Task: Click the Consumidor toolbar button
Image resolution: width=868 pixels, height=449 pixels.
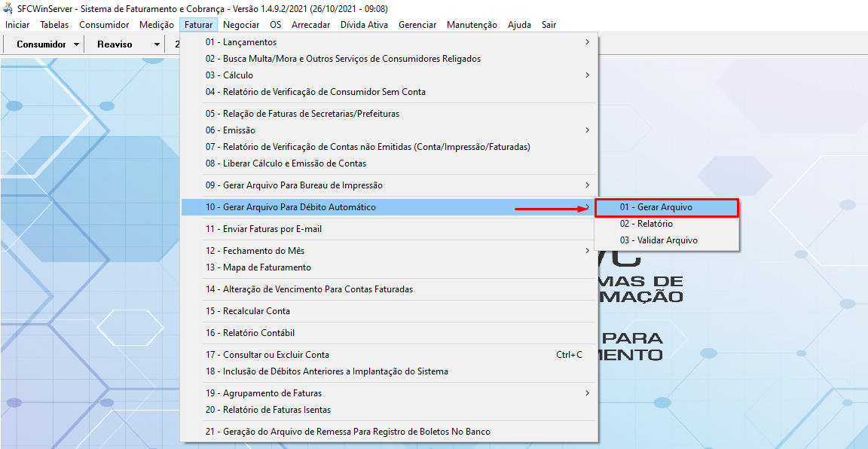Action: [x=41, y=44]
